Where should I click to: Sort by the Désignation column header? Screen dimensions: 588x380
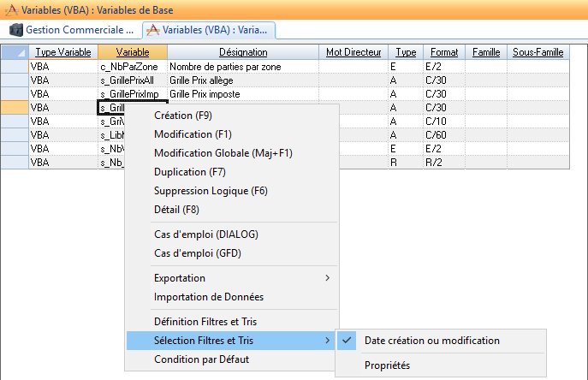click(242, 52)
